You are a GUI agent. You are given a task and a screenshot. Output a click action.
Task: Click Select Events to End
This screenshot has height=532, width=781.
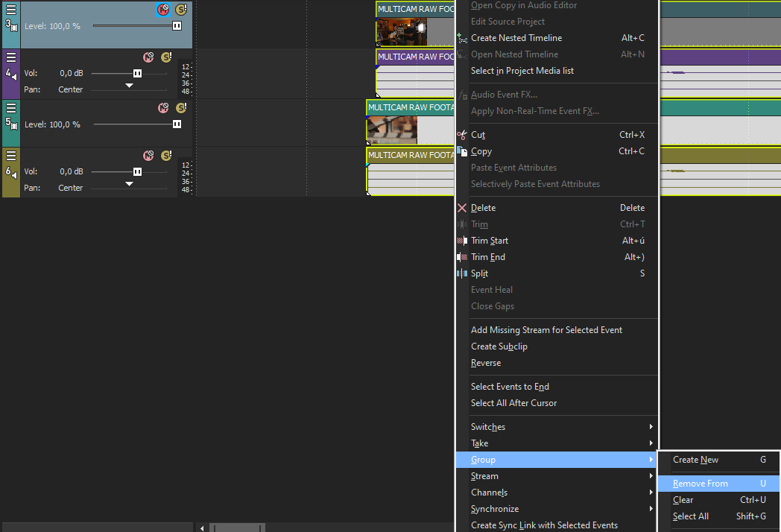(x=510, y=387)
